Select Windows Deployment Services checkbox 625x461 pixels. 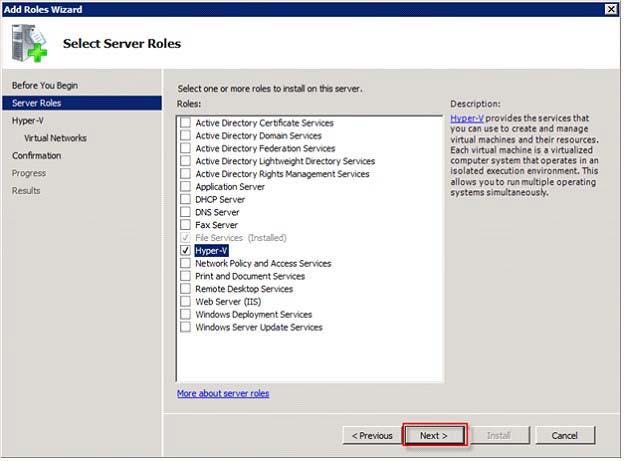coord(185,314)
